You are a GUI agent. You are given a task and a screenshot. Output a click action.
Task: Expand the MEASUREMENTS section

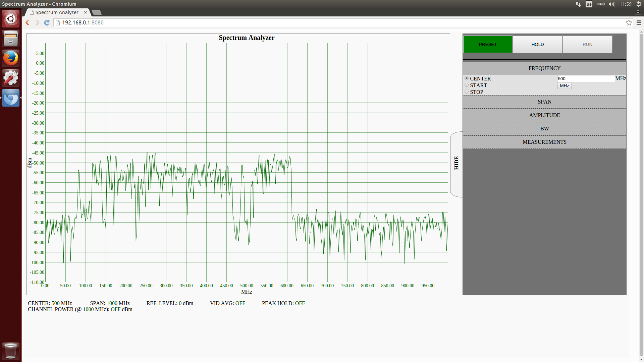coord(544,142)
